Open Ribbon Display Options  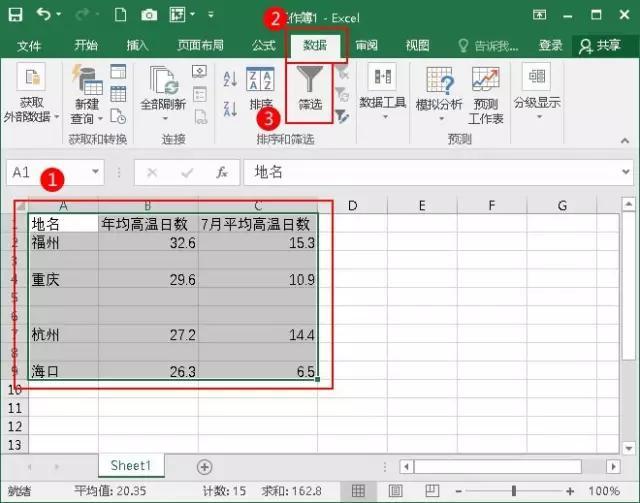tap(539, 15)
